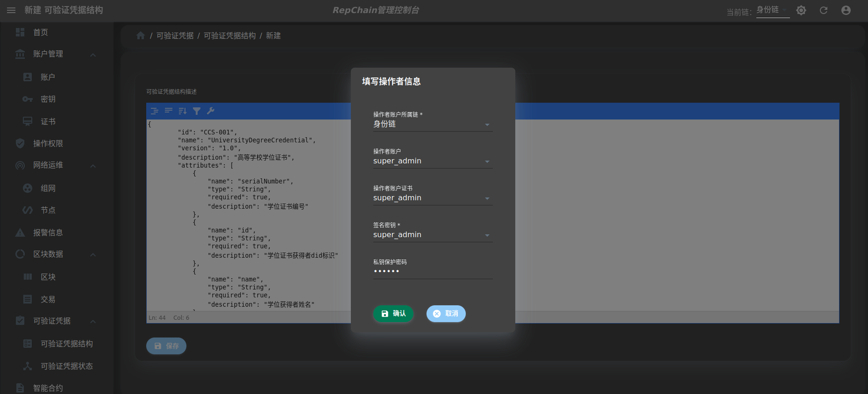Screen dimensions: 868x394
Task: Click the 首页 dashboard icon in sidebar
Action: pos(20,32)
